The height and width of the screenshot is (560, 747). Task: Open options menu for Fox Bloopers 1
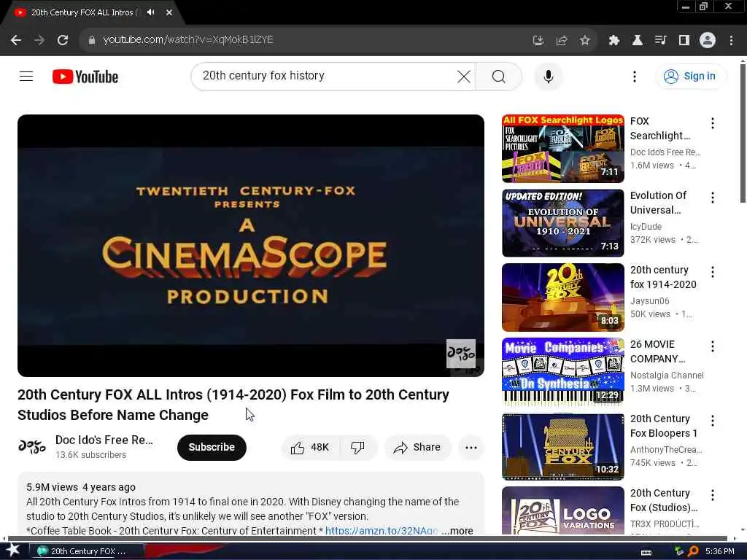pos(712,421)
